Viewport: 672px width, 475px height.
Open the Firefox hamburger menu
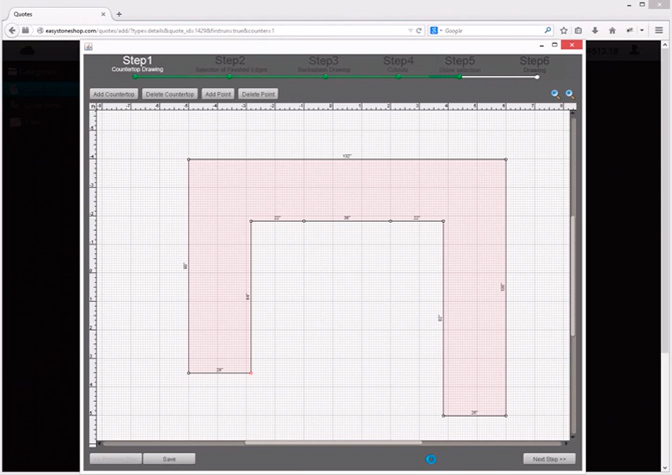(x=660, y=30)
